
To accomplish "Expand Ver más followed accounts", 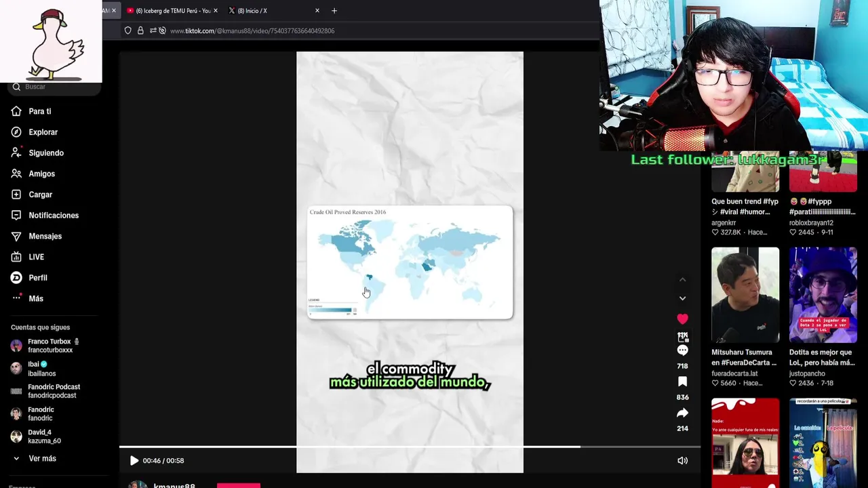I will pos(35,459).
